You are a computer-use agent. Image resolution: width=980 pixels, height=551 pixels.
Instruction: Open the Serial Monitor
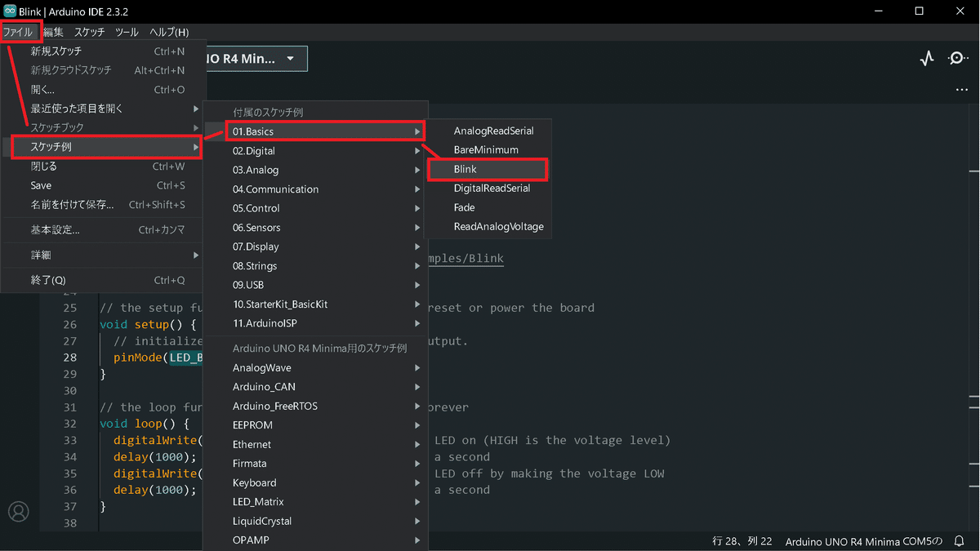pos(957,59)
